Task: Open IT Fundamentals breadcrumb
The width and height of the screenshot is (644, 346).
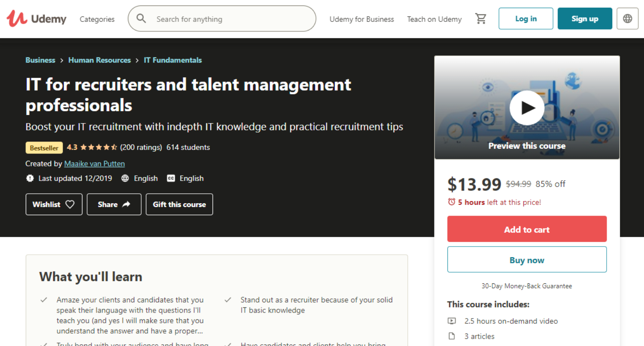Action: click(173, 60)
